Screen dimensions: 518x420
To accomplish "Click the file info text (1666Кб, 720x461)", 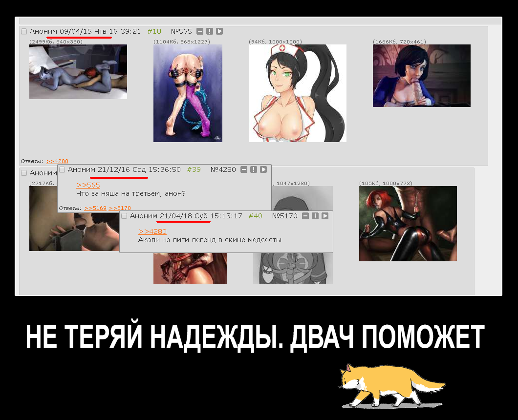I will [x=399, y=42].
